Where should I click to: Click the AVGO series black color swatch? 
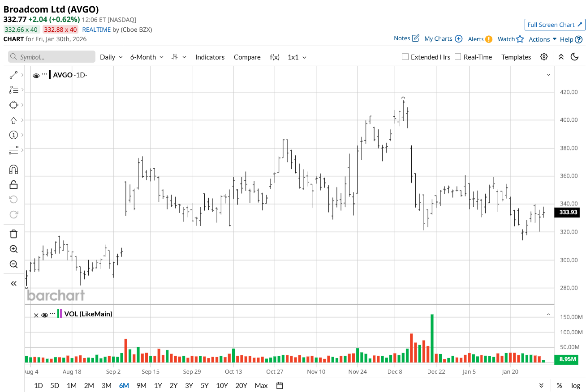tap(50, 75)
